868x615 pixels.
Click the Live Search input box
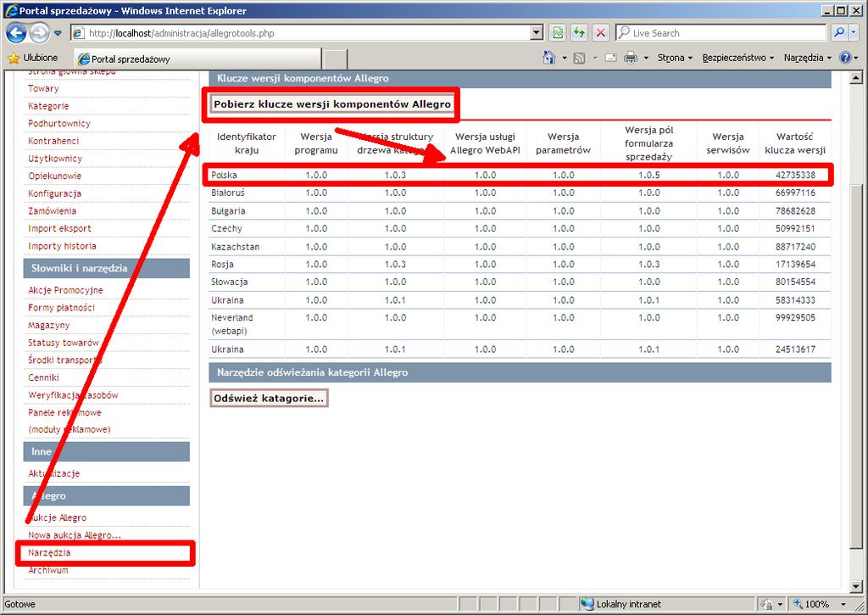(x=721, y=33)
